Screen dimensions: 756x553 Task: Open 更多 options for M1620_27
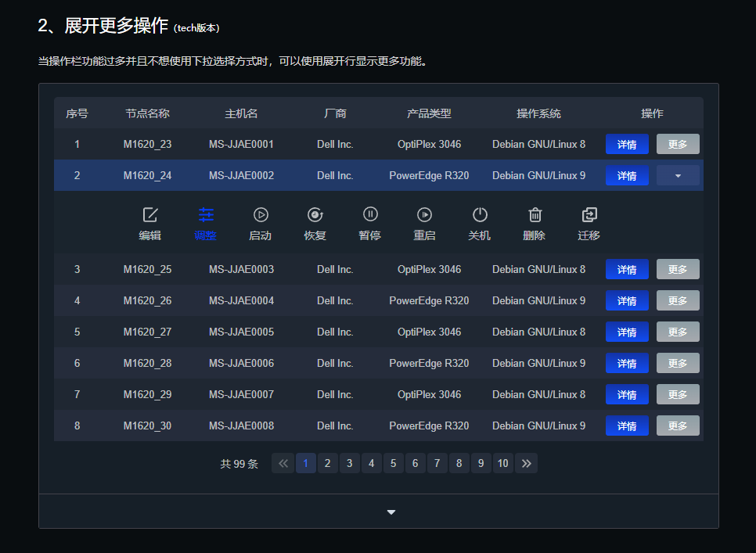[x=678, y=332]
